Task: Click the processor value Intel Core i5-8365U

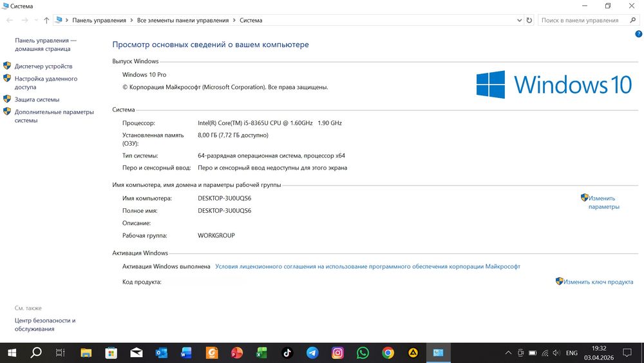Action: coord(270,123)
